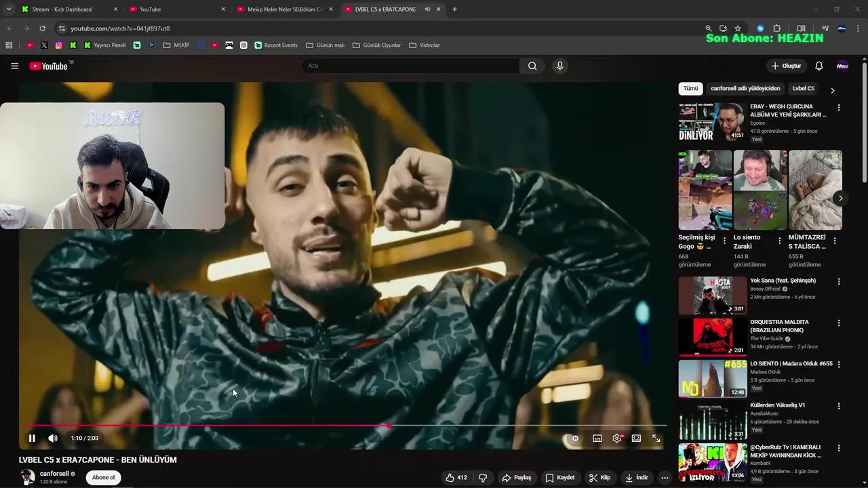Open options for MÜMTAZREİS TALİSCA short
The height and width of the screenshot is (488, 868).
click(x=835, y=241)
